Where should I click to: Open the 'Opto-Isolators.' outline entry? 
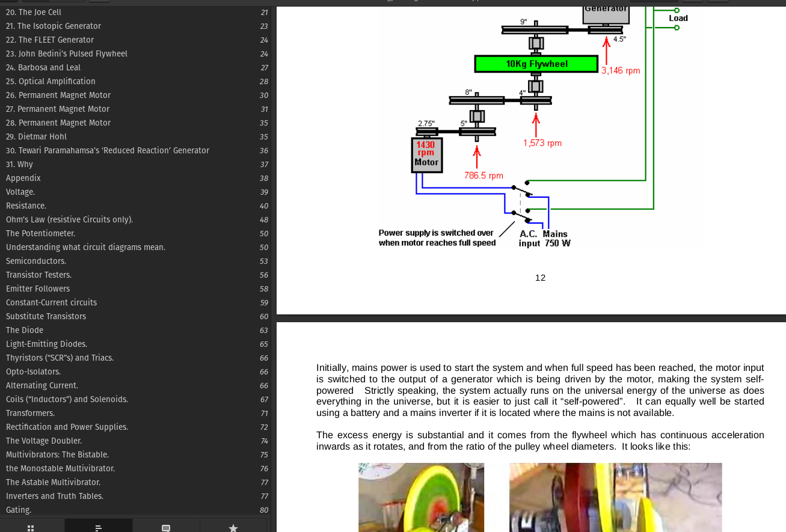coord(33,371)
